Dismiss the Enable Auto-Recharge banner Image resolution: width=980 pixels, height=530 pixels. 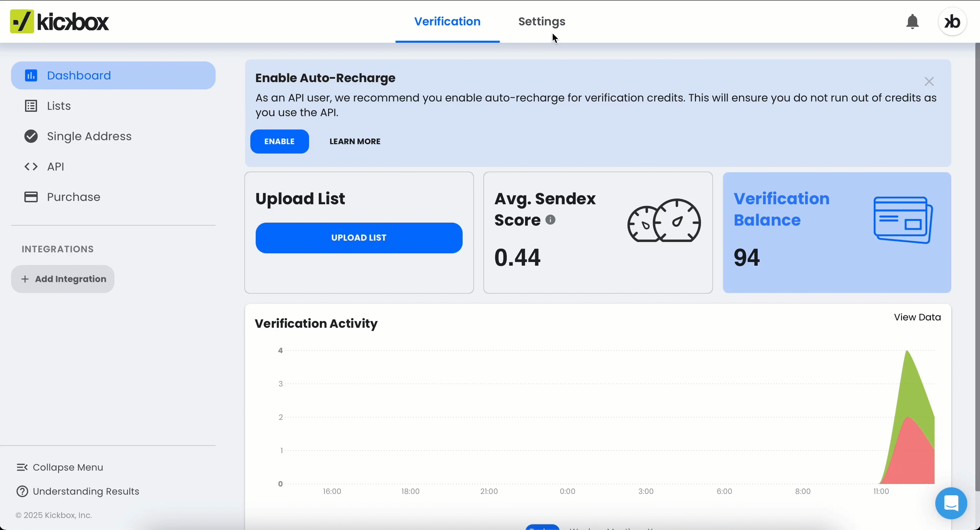pyautogui.click(x=929, y=81)
